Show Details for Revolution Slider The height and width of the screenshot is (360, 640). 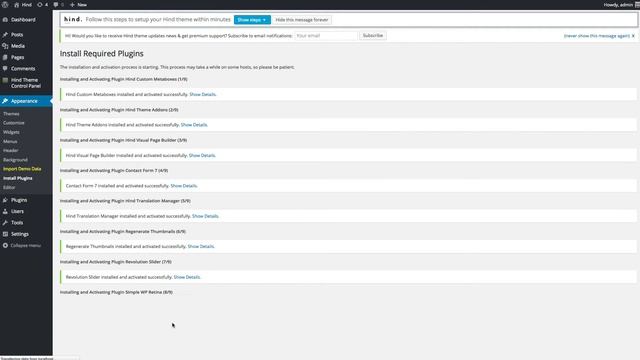187,277
